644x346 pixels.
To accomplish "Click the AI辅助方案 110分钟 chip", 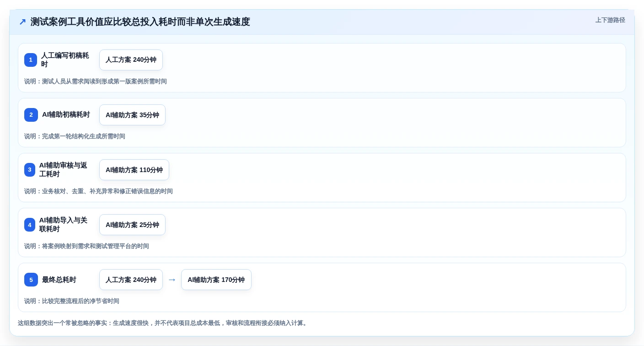I will [x=134, y=170].
